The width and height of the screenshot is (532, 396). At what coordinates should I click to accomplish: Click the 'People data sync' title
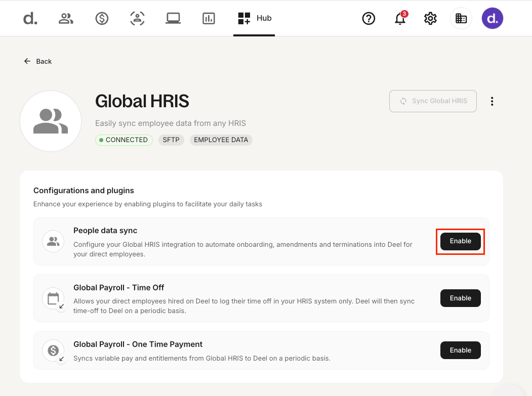tap(105, 231)
